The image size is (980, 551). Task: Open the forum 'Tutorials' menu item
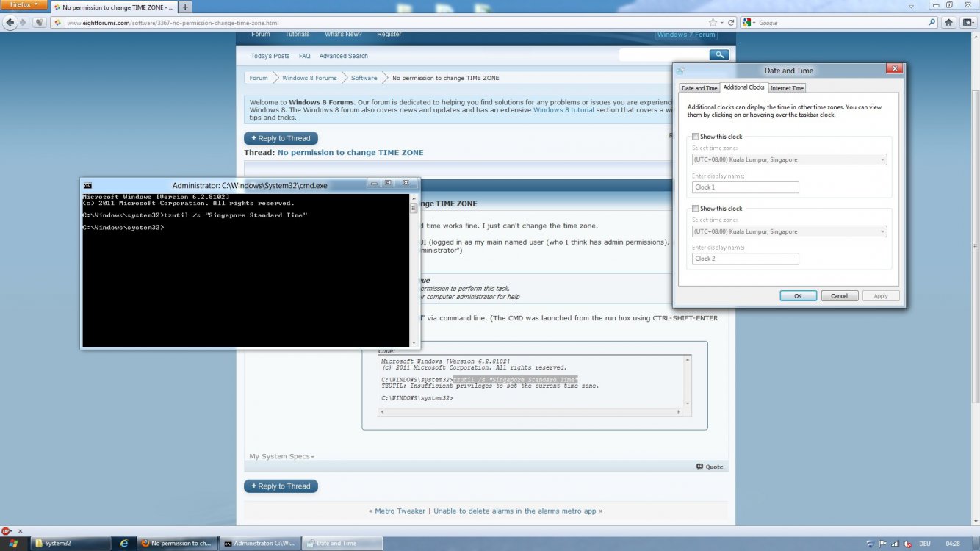click(x=298, y=34)
